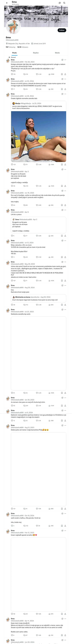Open more options on the pinned post
Viewport: 72px width, 644px height.
tap(65, 60)
